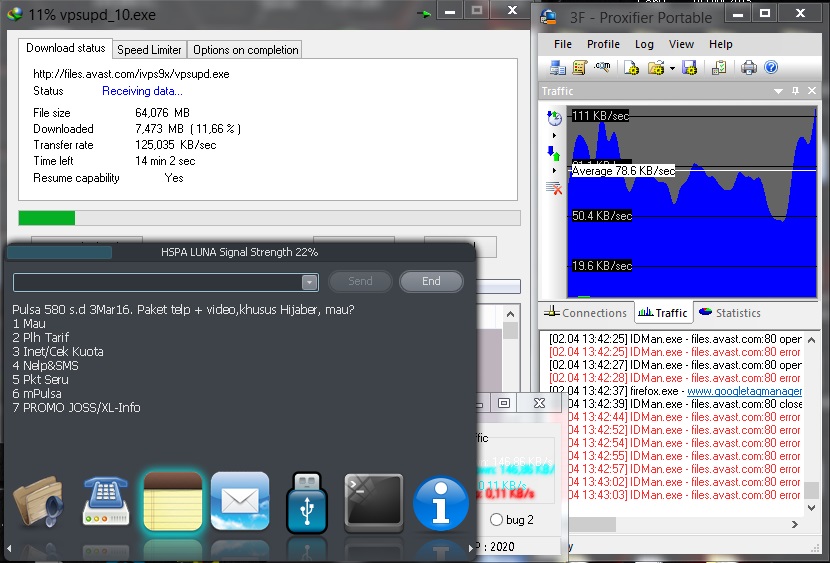Open Name Resolution (.com) icon in Proxifier

pos(602,67)
